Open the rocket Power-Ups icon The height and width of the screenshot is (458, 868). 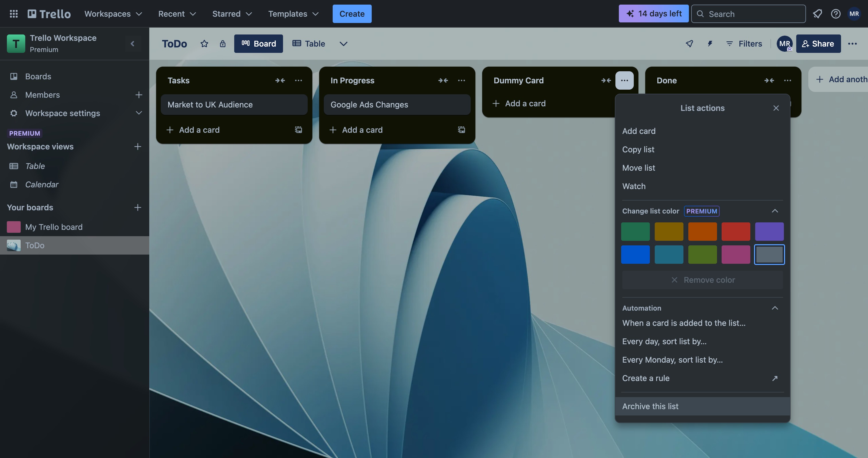point(689,43)
